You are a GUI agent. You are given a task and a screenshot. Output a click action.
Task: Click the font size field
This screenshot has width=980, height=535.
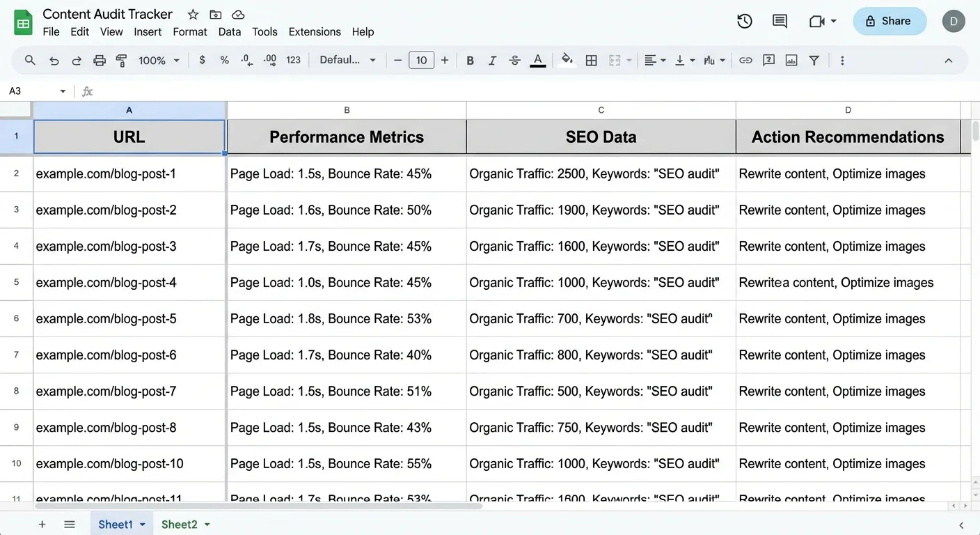coord(421,61)
